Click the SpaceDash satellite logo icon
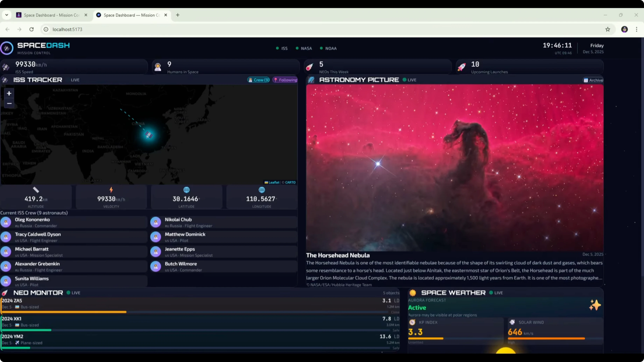This screenshot has height=362, width=644. pos(7,48)
